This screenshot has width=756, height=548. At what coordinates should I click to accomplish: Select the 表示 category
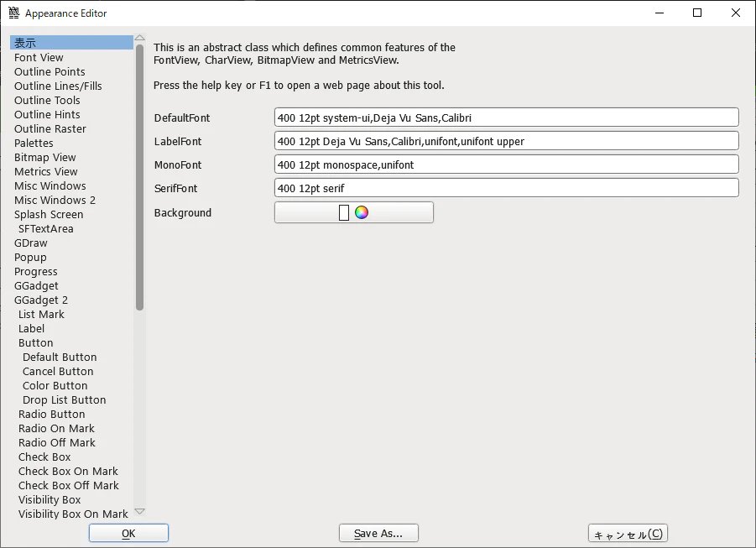(71, 43)
